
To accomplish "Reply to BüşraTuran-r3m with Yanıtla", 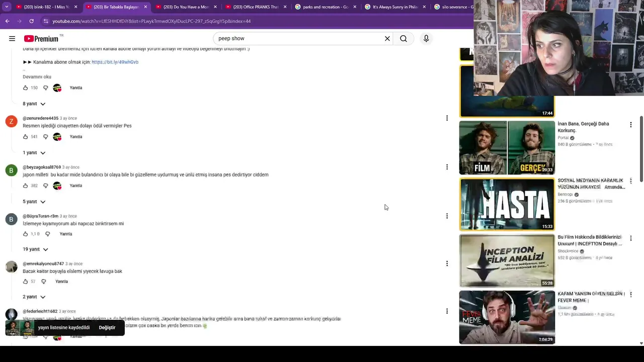I will click(66, 234).
